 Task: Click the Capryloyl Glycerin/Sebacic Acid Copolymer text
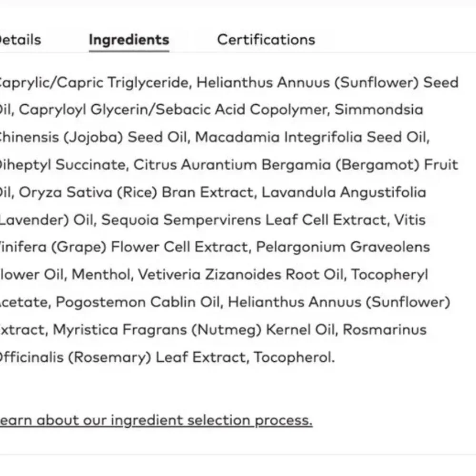coord(173,110)
